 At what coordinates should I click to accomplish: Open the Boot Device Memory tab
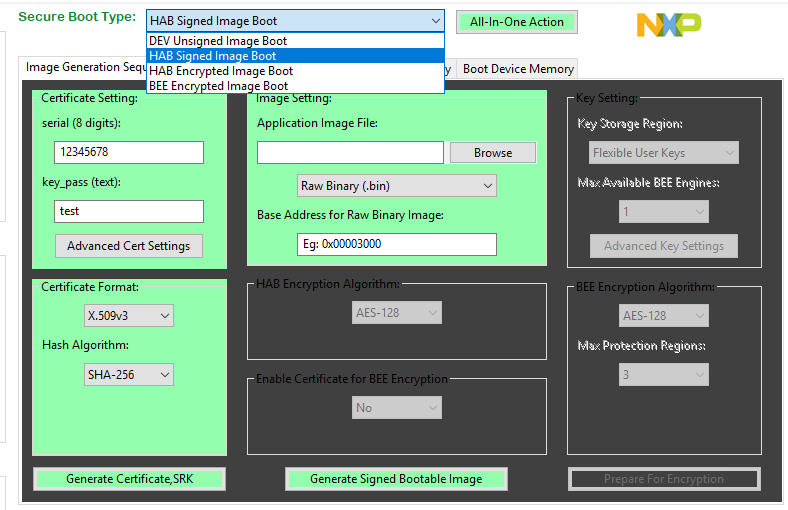click(518, 69)
